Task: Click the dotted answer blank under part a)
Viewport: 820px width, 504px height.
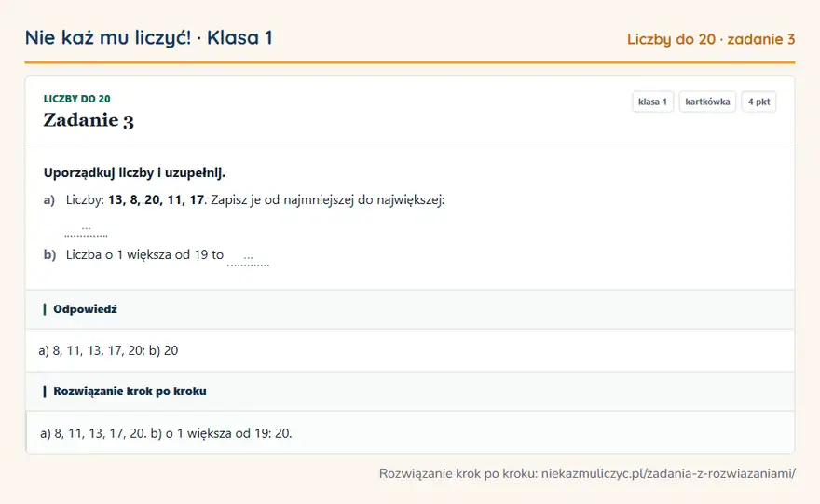Action: pos(87,230)
